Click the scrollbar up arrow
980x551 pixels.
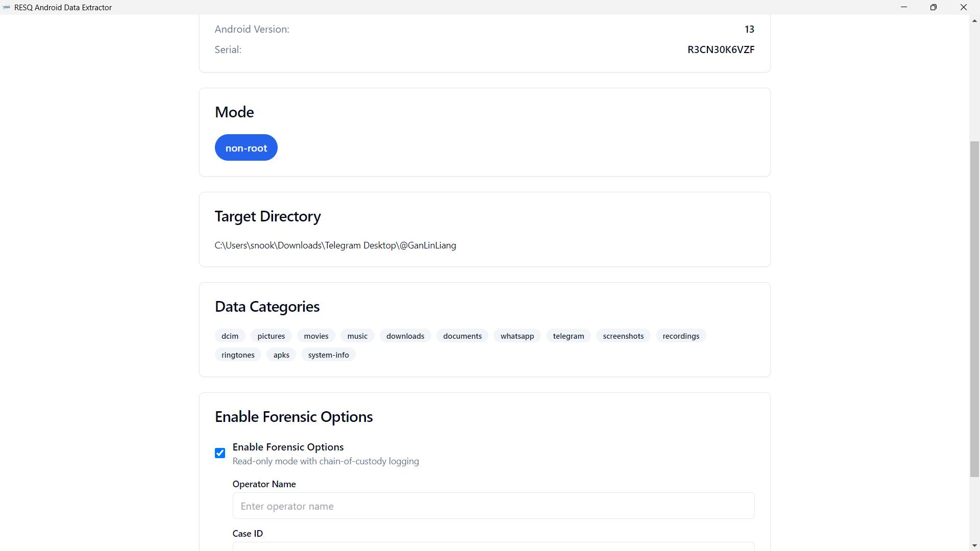(974, 21)
